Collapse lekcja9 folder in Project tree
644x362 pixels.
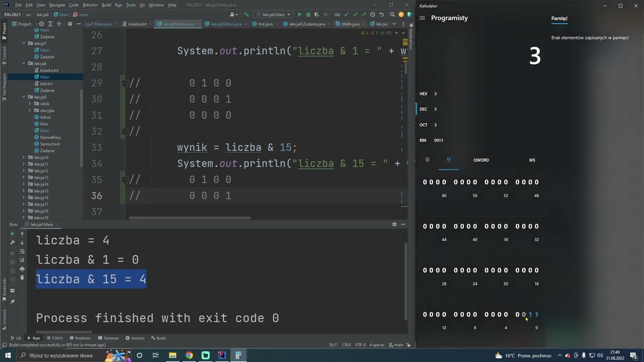point(24,97)
